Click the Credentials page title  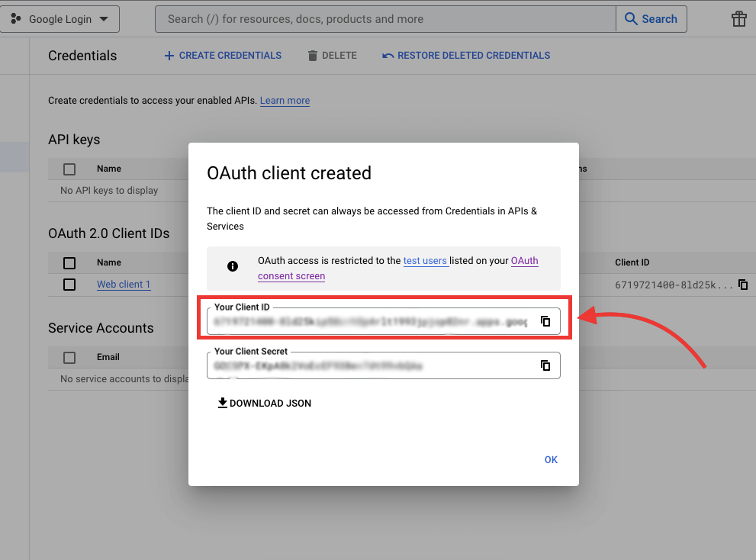(x=82, y=56)
